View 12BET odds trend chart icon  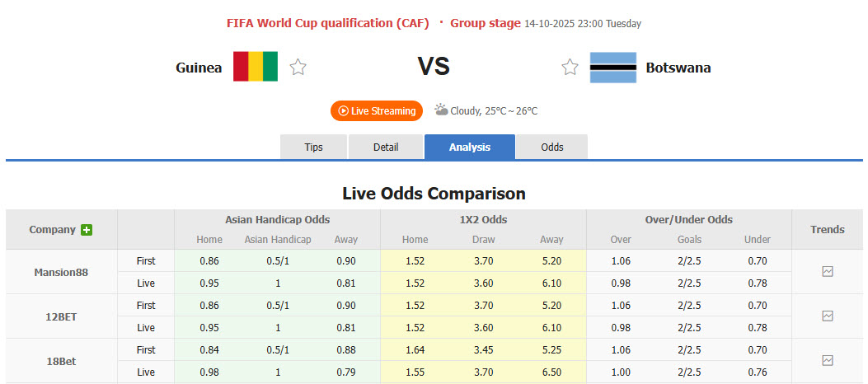(x=828, y=316)
